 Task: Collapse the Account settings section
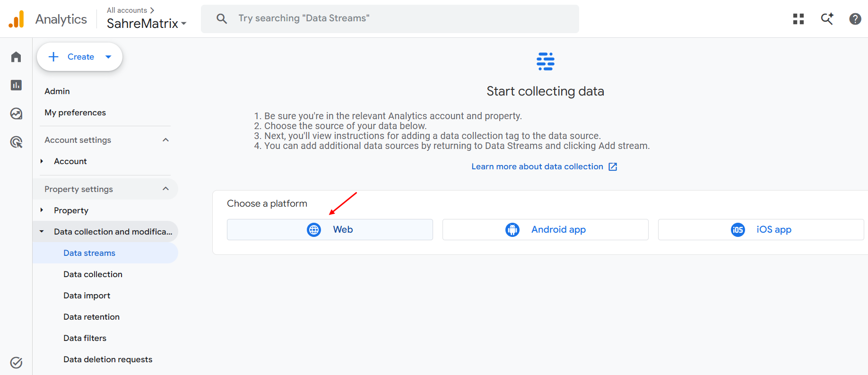[x=165, y=140]
